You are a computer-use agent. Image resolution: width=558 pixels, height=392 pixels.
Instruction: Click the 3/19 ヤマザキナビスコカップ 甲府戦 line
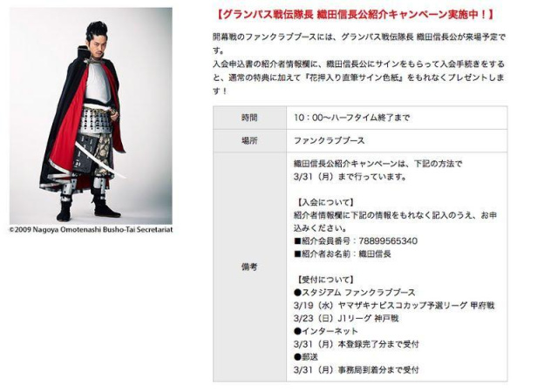pyautogui.click(x=394, y=306)
